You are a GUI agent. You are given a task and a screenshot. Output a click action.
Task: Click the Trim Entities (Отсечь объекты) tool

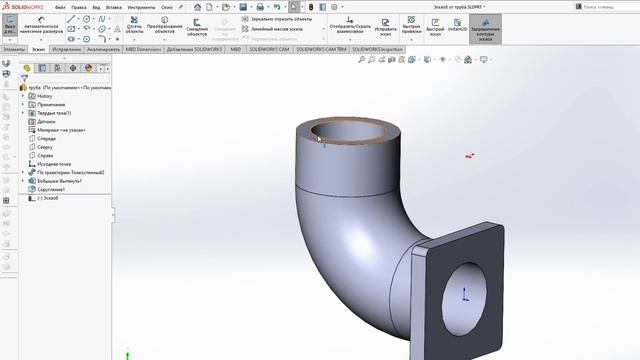point(134,25)
